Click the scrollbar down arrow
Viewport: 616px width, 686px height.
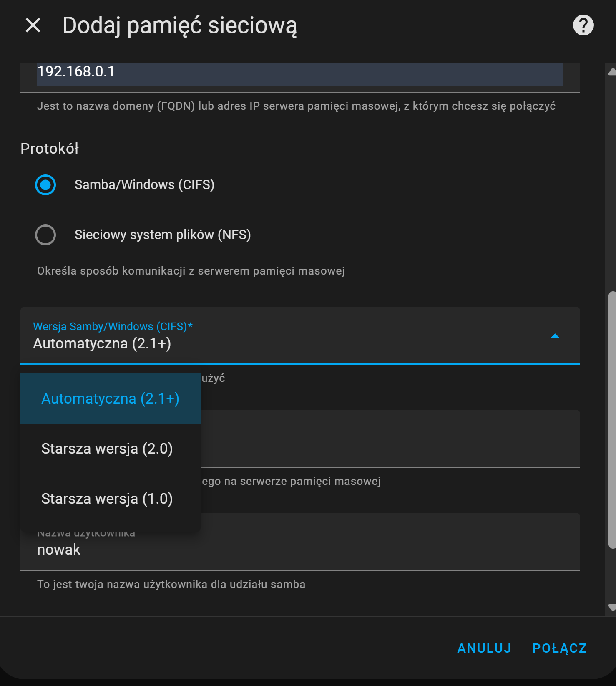(x=611, y=608)
